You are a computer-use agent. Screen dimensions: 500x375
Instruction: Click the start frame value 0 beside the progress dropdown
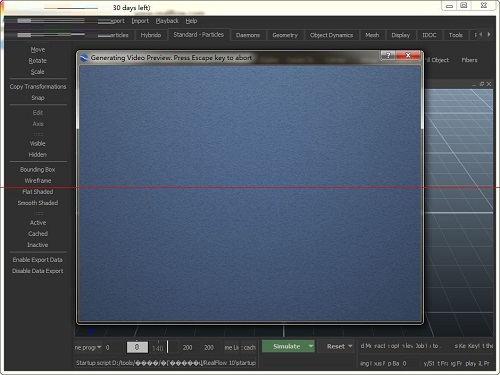click(x=107, y=347)
